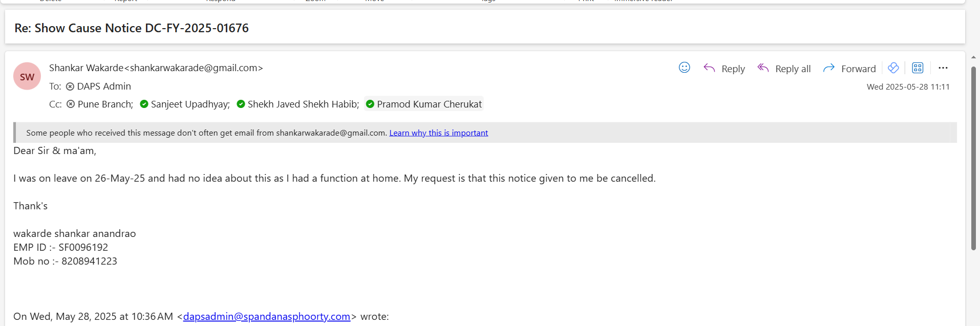Open Shekh Javed Shekh Habib contact
The width and height of the screenshot is (980, 326).
(x=303, y=104)
